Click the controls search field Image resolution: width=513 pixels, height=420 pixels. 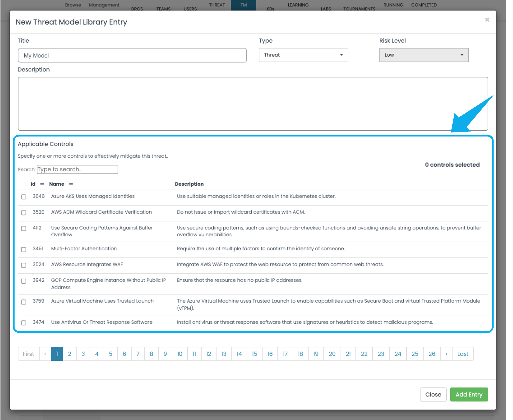(77, 169)
